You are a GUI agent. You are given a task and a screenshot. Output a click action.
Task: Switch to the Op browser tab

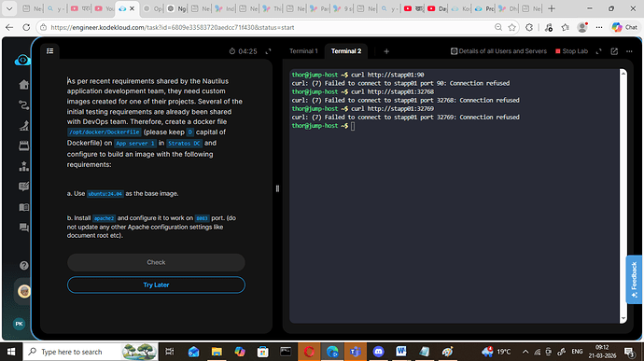click(x=153, y=8)
